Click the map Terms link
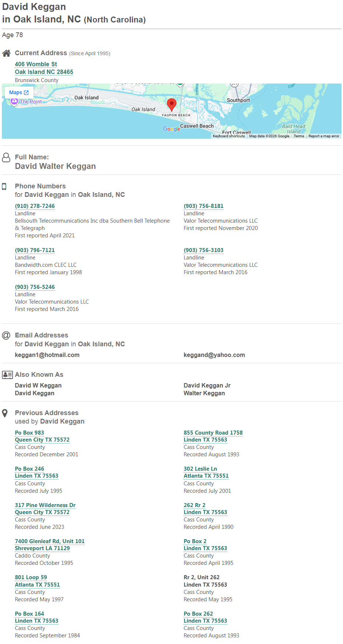This screenshot has width=343, height=644. point(299,136)
